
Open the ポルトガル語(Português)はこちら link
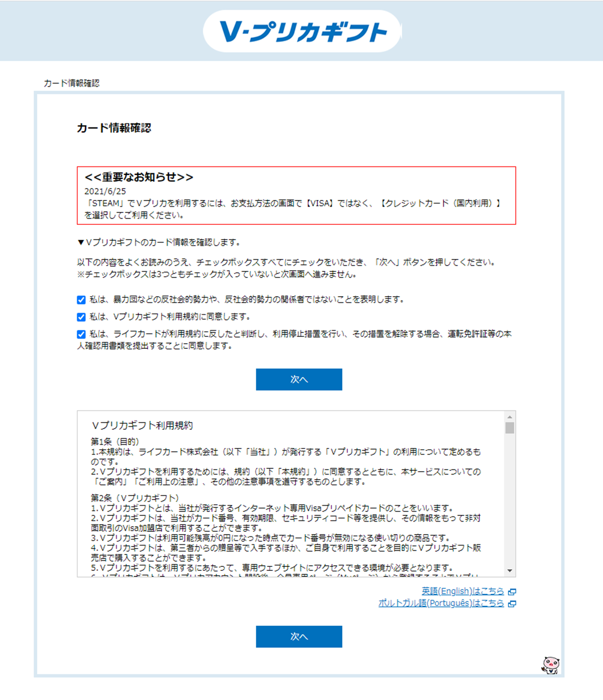pos(441,603)
